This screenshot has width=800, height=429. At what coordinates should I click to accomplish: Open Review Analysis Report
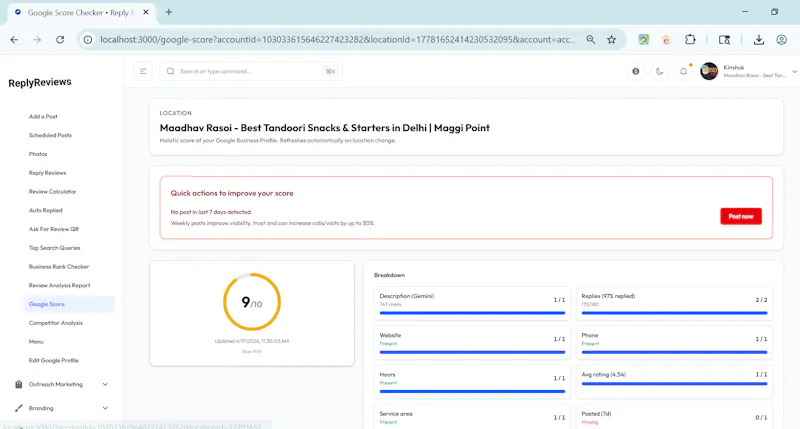click(x=59, y=286)
